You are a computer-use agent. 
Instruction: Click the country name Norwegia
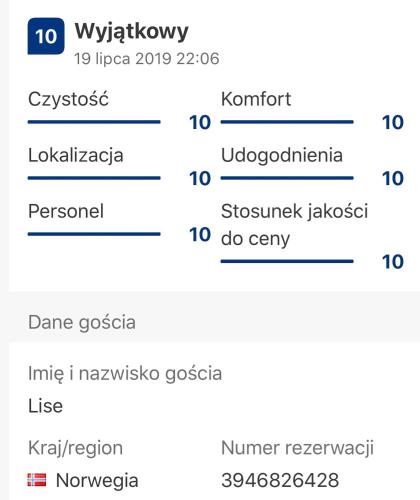click(97, 480)
